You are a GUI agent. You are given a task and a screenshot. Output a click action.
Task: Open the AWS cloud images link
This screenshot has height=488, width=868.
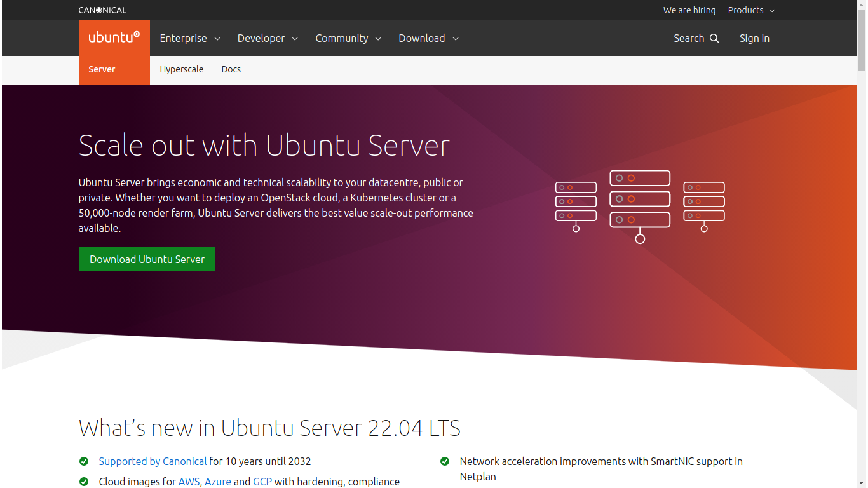(x=189, y=482)
